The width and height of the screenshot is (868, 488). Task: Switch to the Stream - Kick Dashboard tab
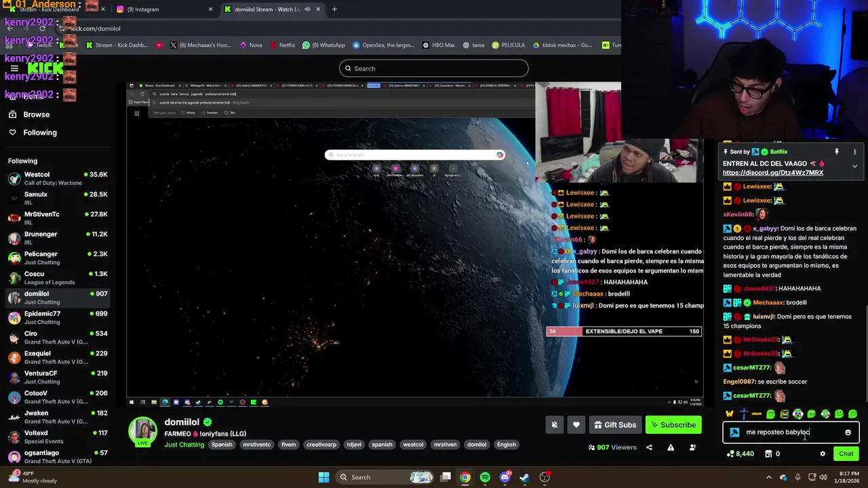click(56, 9)
